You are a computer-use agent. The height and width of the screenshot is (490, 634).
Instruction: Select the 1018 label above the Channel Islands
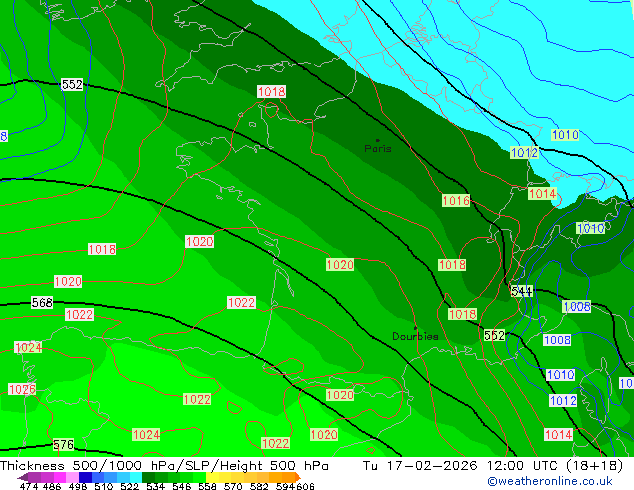[x=271, y=91]
